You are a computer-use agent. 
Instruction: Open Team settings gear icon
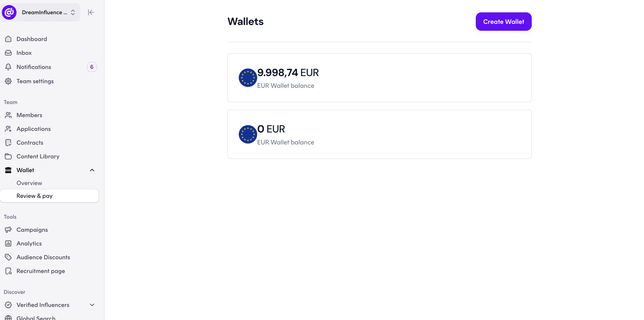(8, 81)
